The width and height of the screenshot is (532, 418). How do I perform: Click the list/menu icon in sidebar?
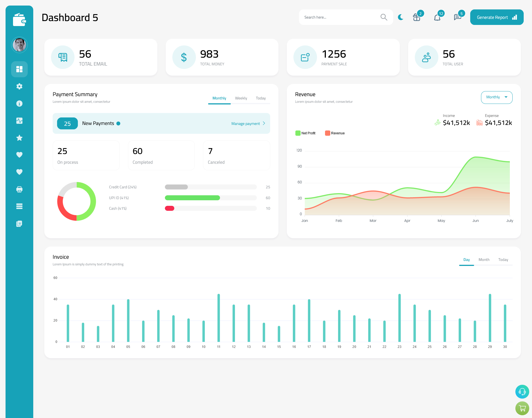pyautogui.click(x=19, y=206)
